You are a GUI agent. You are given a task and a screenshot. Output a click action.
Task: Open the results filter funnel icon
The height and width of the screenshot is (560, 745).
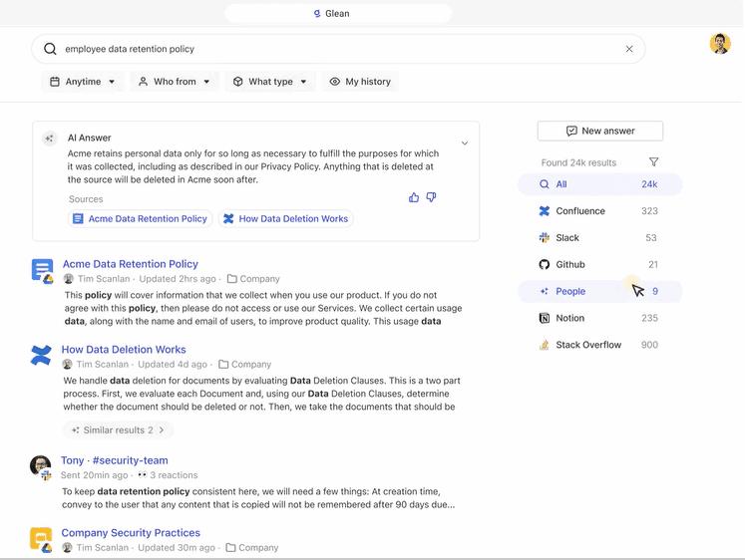[654, 162]
